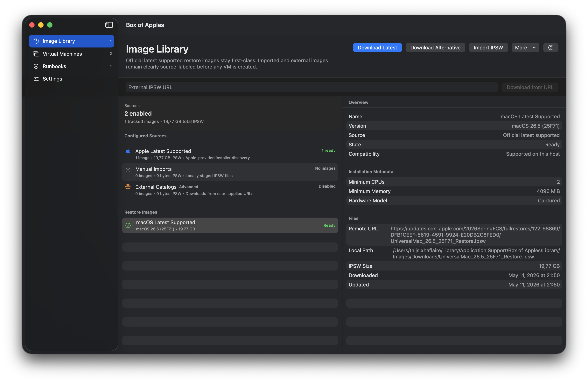The width and height of the screenshot is (588, 383).
Task: Click the Import IPSW button
Action: tap(488, 47)
